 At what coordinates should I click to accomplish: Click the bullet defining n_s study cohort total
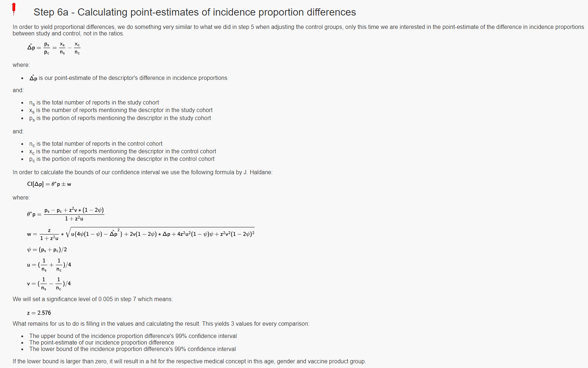(x=94, y=103)
